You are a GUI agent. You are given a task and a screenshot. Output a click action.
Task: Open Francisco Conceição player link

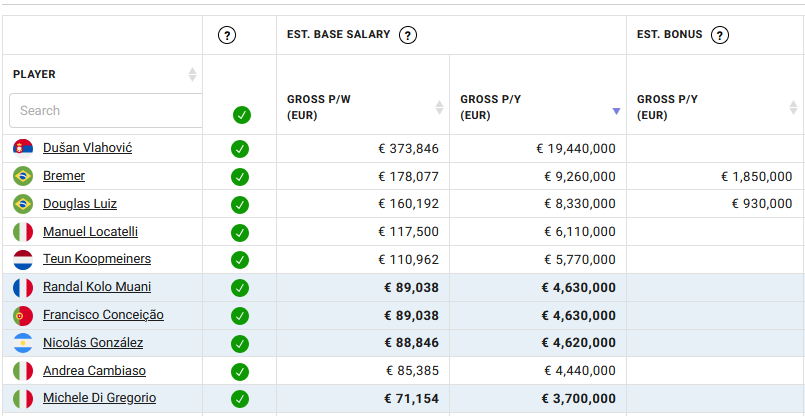tap(103, 314)
